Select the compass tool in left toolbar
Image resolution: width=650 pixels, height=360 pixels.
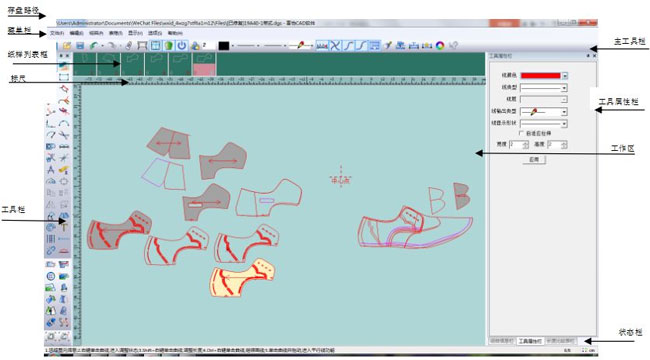(x=51, y=170)
